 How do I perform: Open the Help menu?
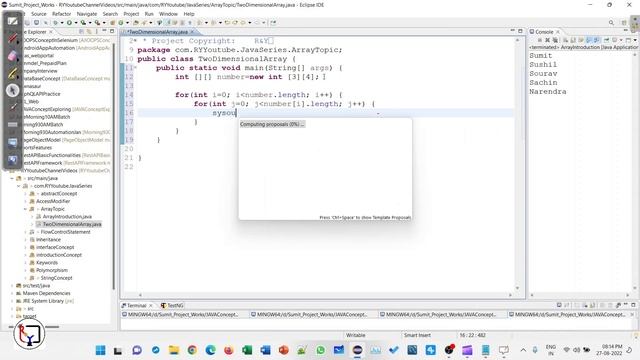[x=189, y=14]
